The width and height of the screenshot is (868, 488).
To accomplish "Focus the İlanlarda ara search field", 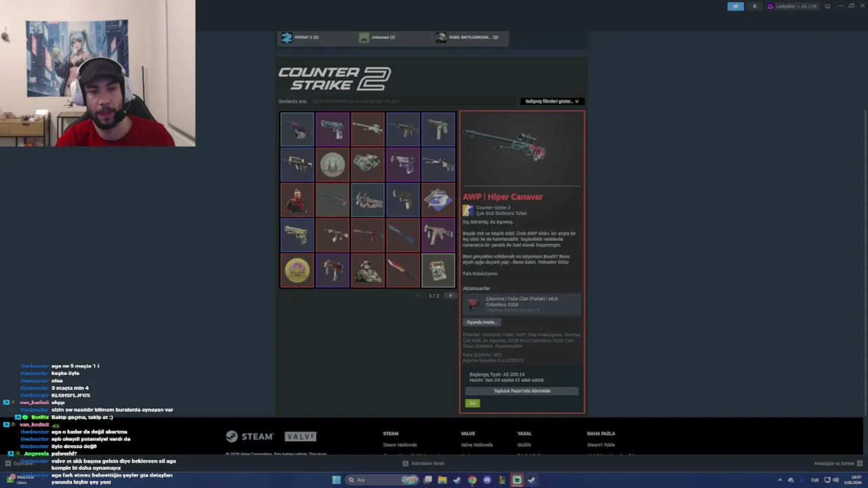I will (x=414, y=101).
